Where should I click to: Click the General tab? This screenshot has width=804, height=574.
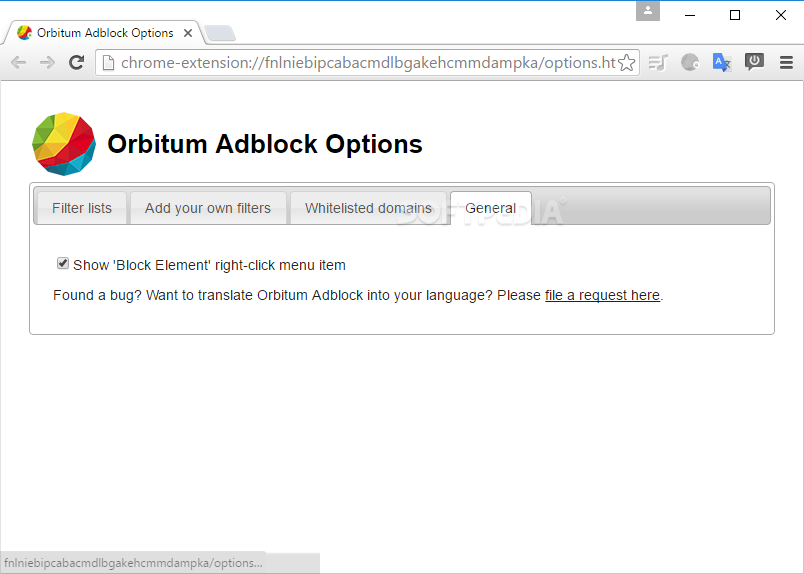pos(490,208)
